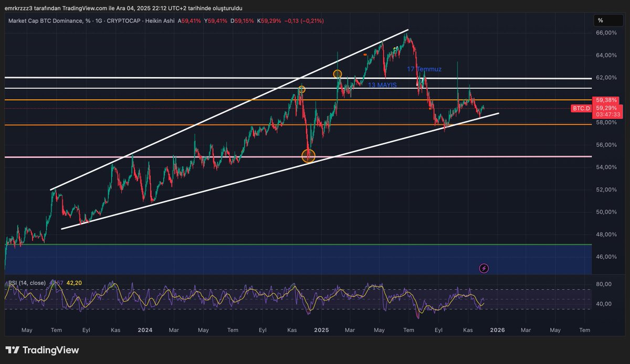Select the 17 Temmuz text annotation
Image resolution: width=630 pixels, height=364 pixels.
pyautogui.click(x=424, y=69)
